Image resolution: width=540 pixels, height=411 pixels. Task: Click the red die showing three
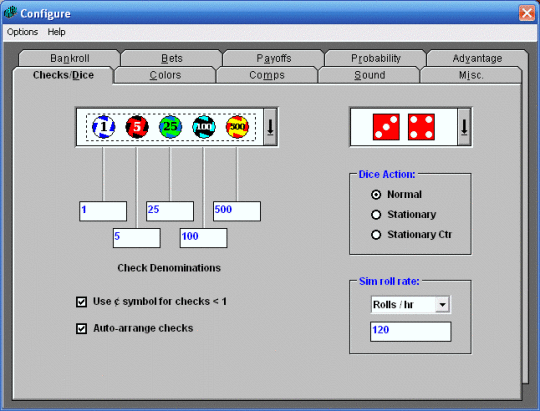[x=386, y=127]
